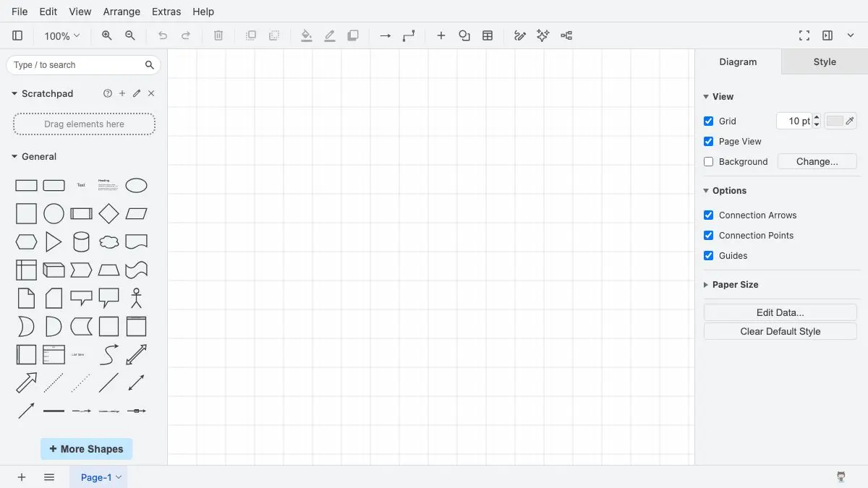
Task: Select the freehand drawing icon
Action: tap(520, 35)
